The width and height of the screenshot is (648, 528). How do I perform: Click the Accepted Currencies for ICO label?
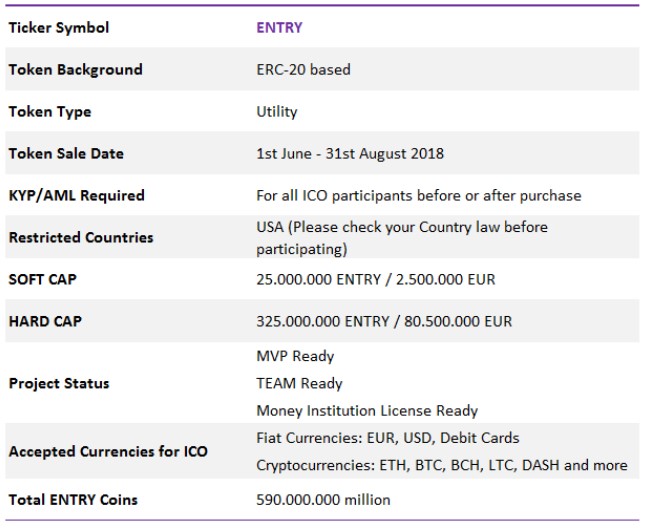coord(108,452)
